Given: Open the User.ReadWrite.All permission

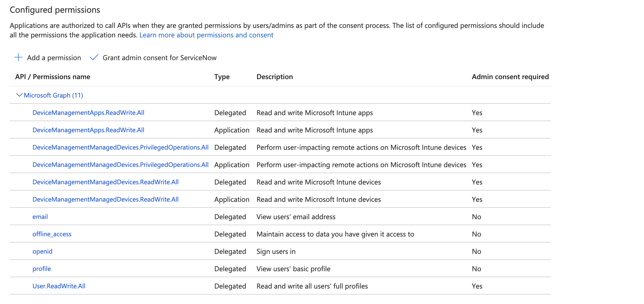Looking at the screenshot, I should click(x=59, y=286).
